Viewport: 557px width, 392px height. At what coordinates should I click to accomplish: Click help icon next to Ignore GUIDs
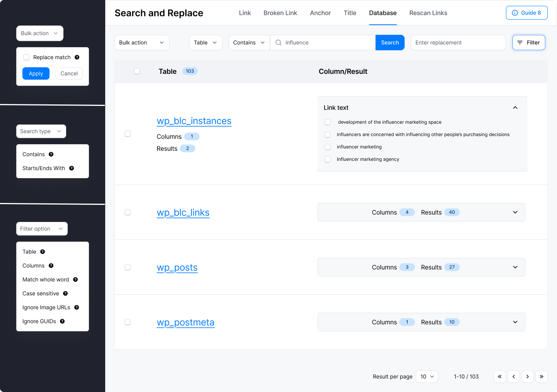pos(62,321)
